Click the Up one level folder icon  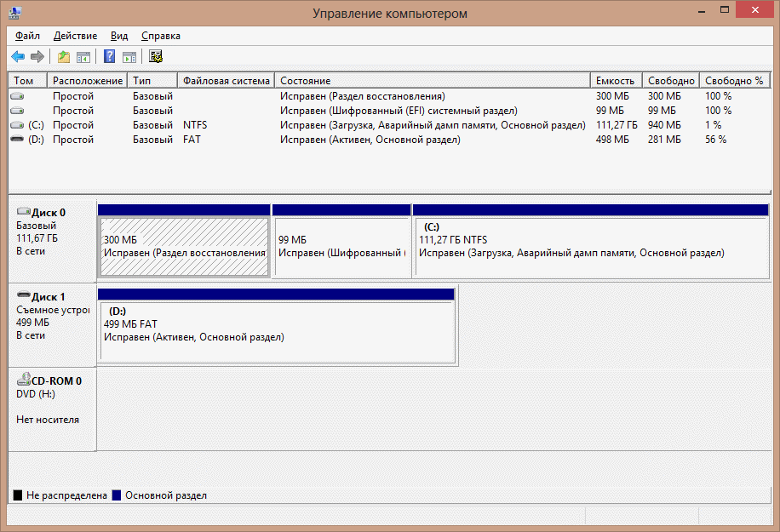[64, 57]
